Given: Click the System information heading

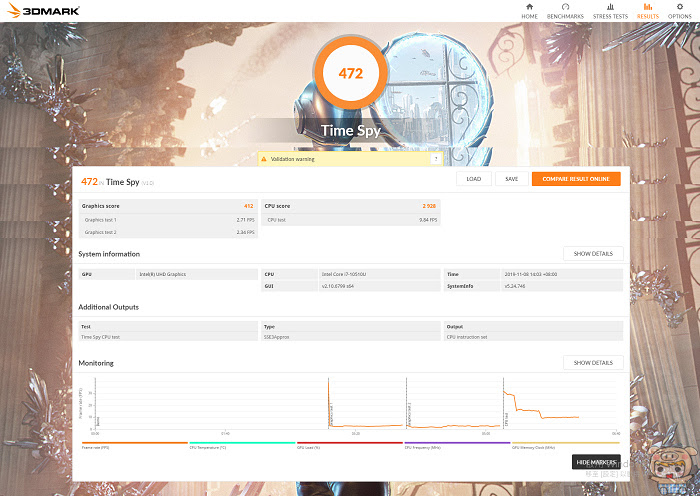Looking at the screenshot, I should 109,254.
